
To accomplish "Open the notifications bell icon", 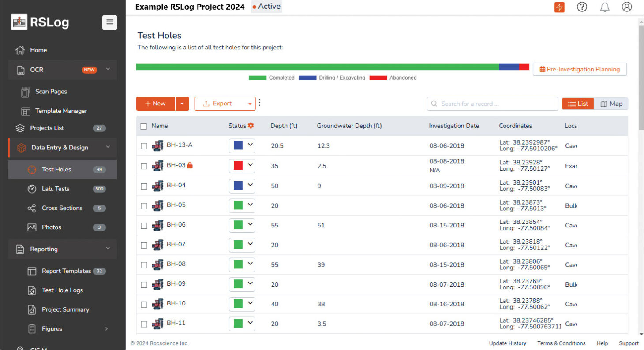I will (605, 7).
